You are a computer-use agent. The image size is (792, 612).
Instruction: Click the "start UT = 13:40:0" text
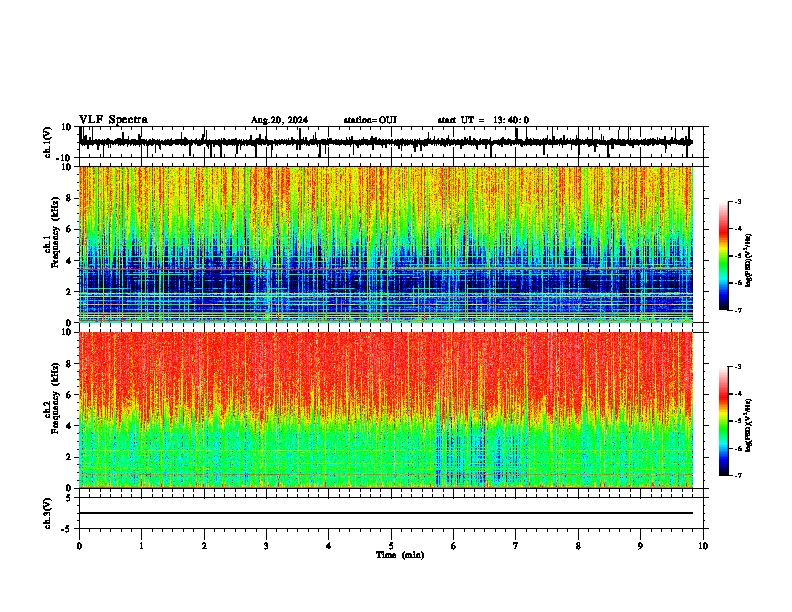tap(483, 120)
